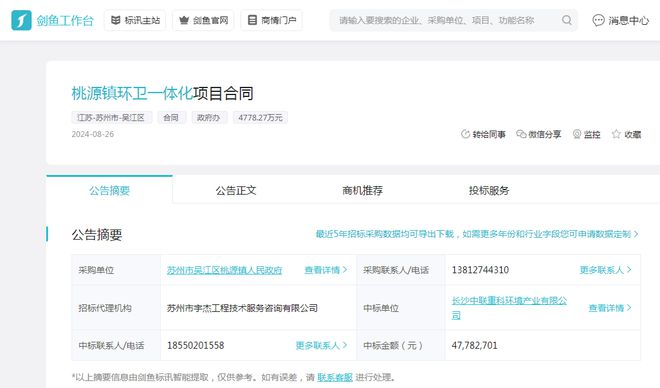The image size is (660, 388).
Task: Select the bid amount 47,782,701
Action: [x=474, y=345]
